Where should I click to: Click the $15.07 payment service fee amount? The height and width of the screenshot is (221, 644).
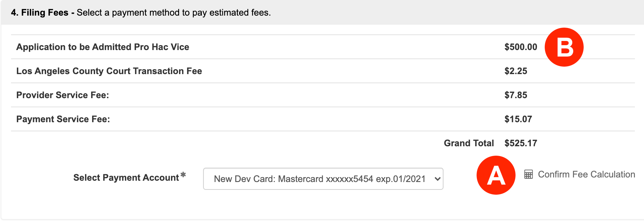(x=518, y=119)
